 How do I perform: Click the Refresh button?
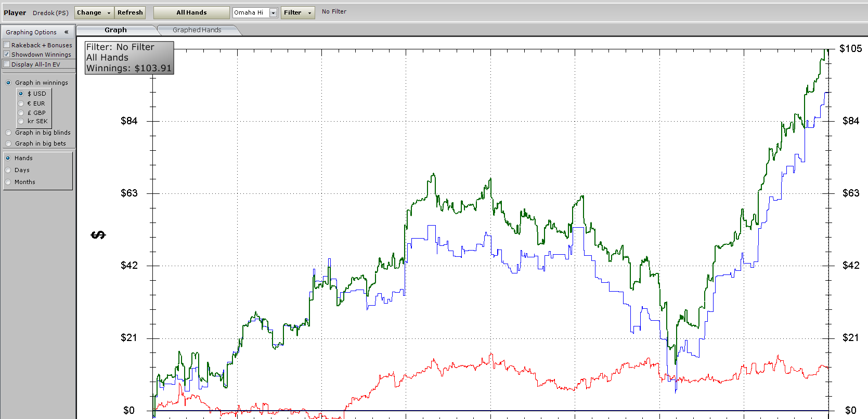point(130,12)
